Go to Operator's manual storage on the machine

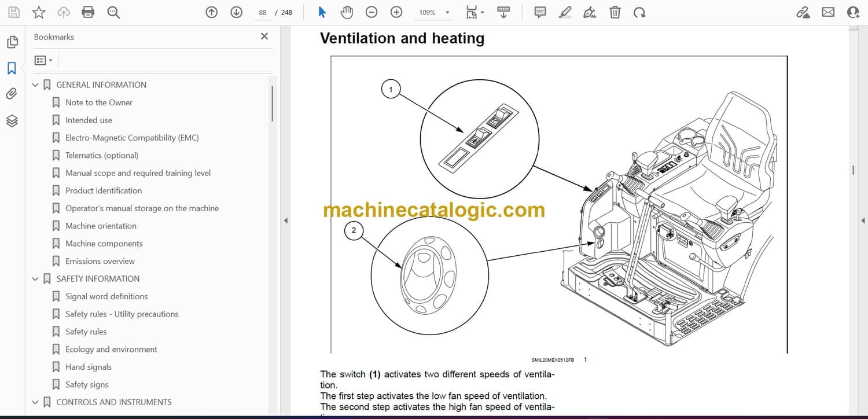click(142, 208)
